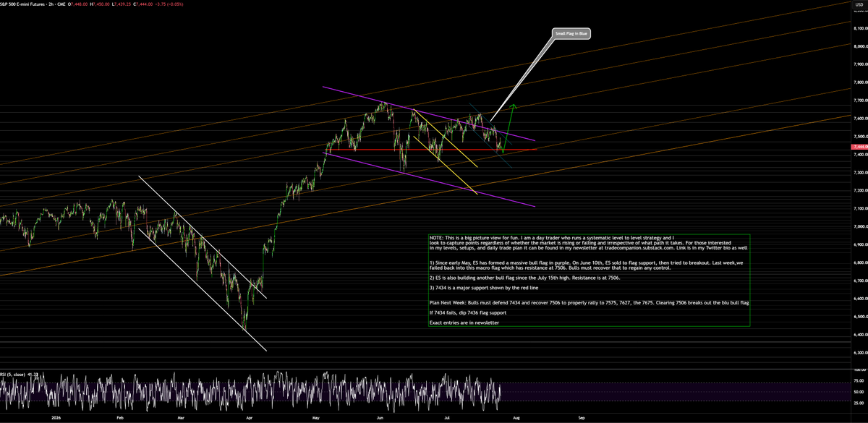Select the green-bordered NOTE text box

tap(589, 280)
